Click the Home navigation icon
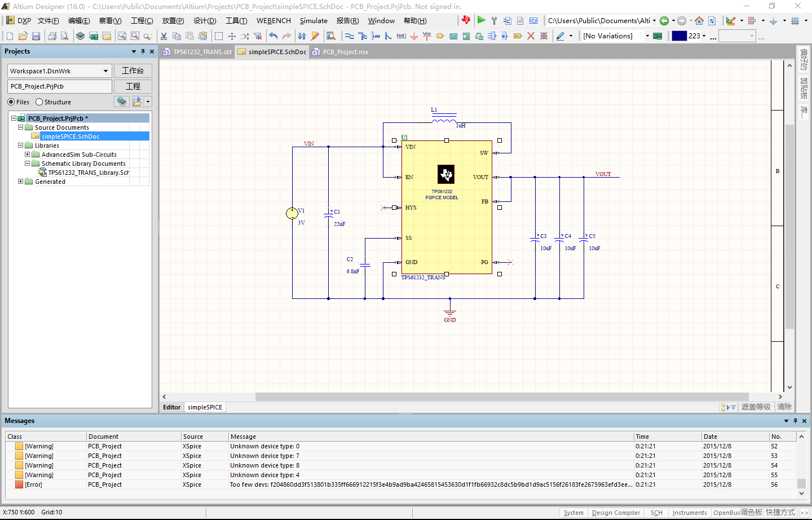The width and height of the screenshot is (812, 520). [699, 21]
